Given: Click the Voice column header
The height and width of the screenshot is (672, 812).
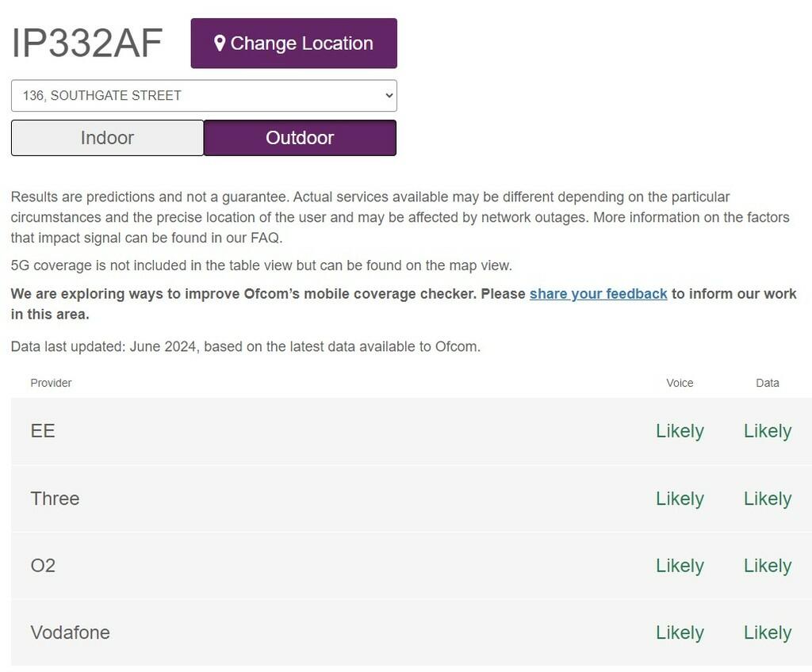Looking at the screenshot, I should point(680,383).
